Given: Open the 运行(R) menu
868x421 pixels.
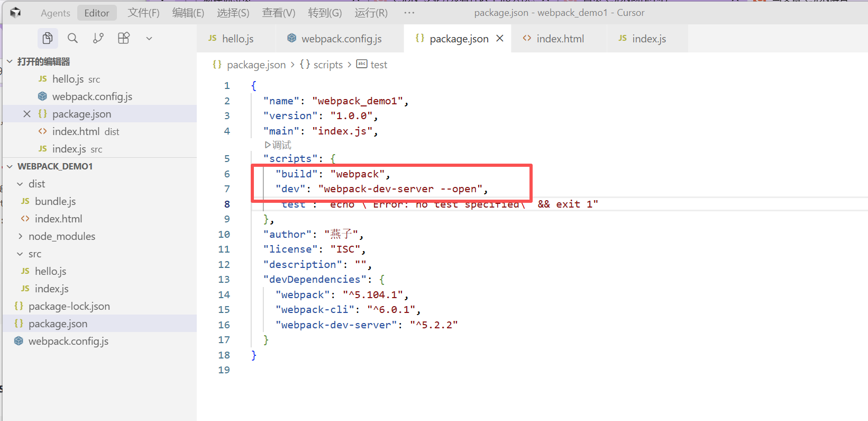Looking at the screenshot, I should [x=371, y=13].
